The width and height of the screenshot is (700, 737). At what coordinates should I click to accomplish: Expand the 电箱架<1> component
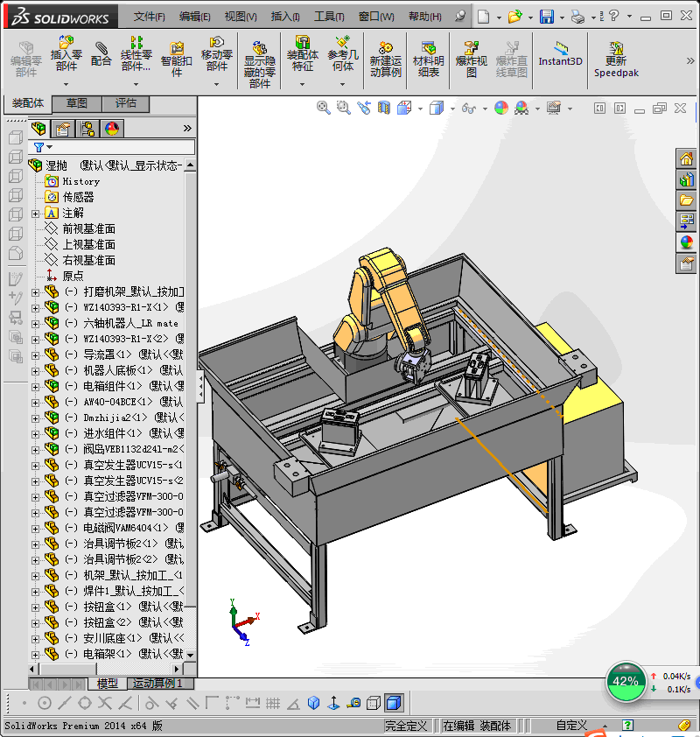point(35,654)
